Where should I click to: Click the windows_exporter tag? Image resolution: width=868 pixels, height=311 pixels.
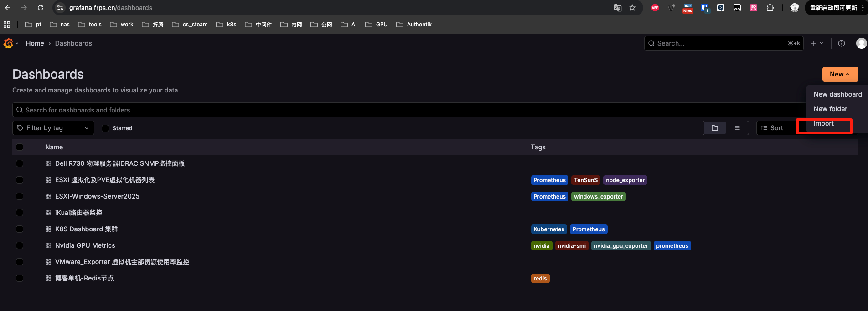click(599, 197)
